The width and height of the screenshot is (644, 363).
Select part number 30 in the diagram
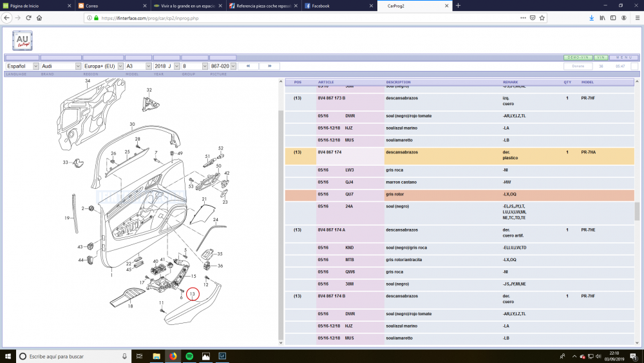tap(132, 124)
